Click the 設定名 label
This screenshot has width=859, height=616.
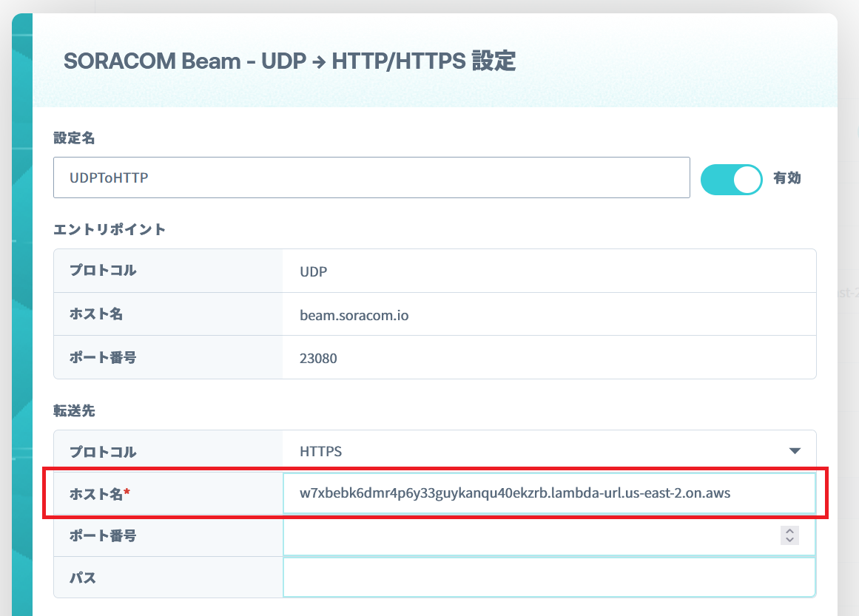[x=74, y=138]
